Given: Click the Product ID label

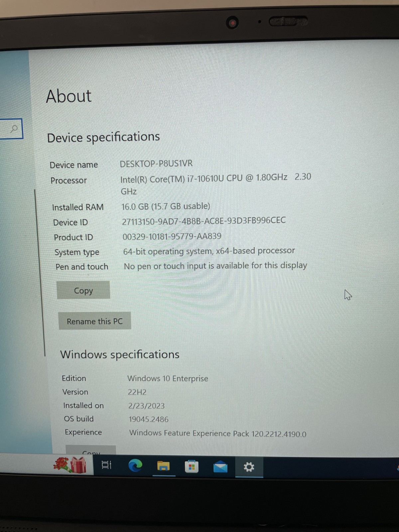Looking at the screenshot, I should tap(73, 237).
